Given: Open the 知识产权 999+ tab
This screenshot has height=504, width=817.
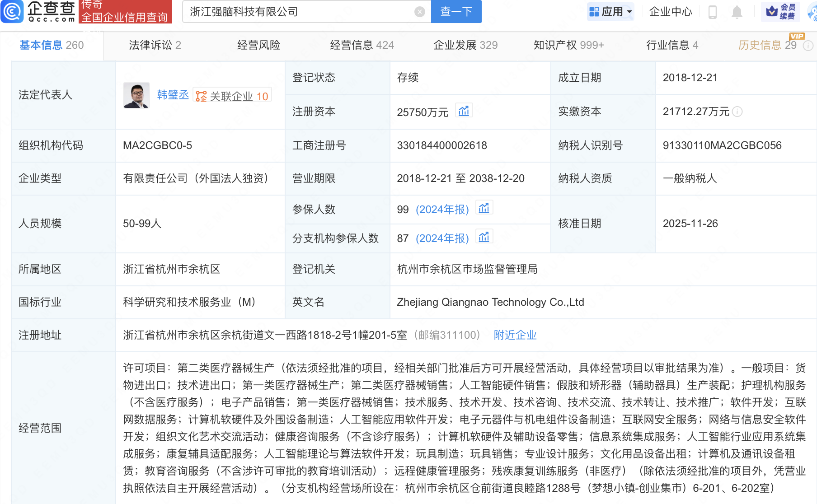Looking at the screenshot, I should pyautogui.click(x=568, y=45).
